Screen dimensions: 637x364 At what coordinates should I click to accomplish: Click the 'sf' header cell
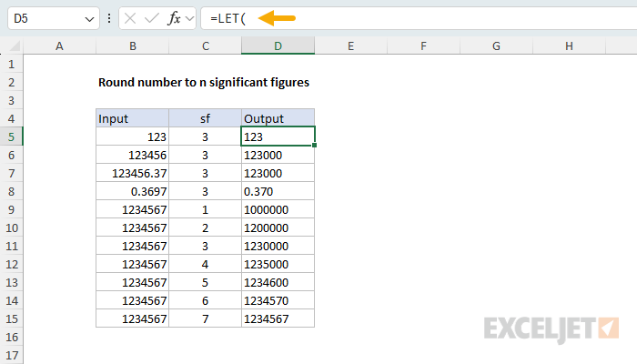pos(205,118)
